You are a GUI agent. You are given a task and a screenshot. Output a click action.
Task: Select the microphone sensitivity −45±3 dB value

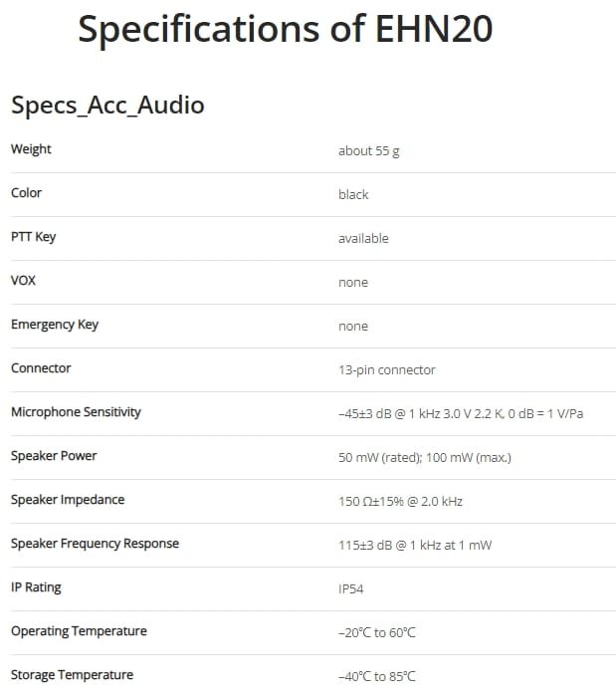461,414
